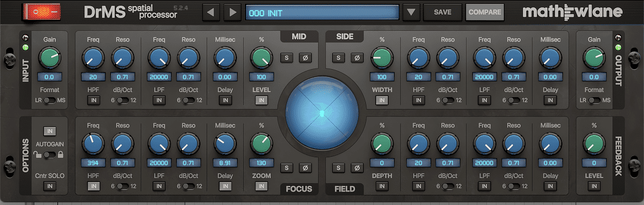Click the Input Gain knob
Screen dimensions: 644x205
(50, 58)
